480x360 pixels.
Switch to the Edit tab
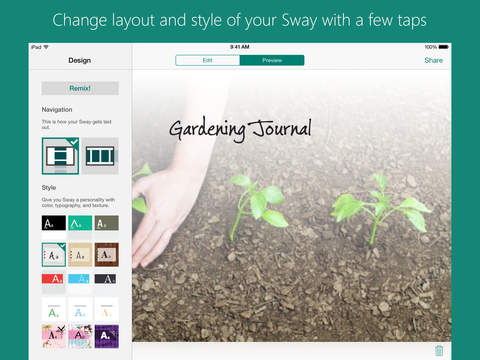pyautogui.click(x=207, y=60)
